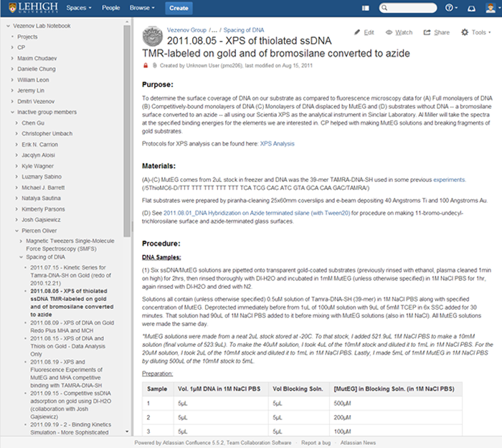Screen dimensions: 502x448
Task: Expand the Jeremy Lin tree node
Action: click(x=12, y=90)
